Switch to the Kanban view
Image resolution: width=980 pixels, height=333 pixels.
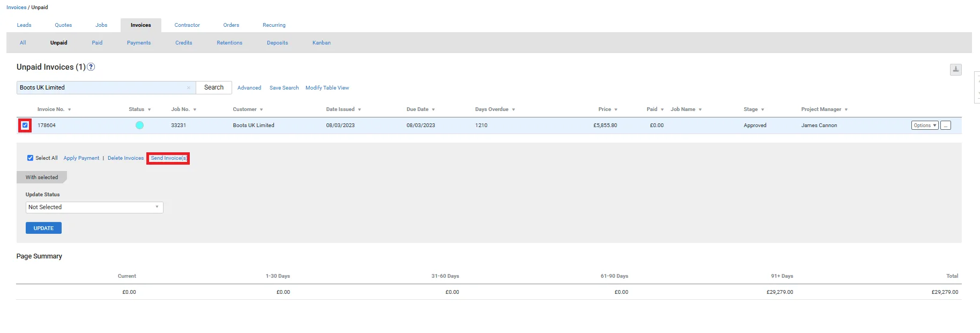pyautogui.click(x=322, y=43)
